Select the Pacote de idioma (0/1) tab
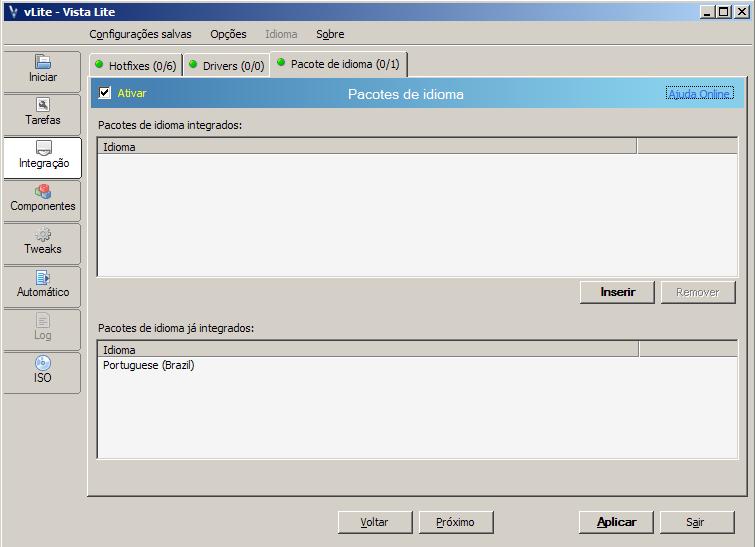755x547 pixels. tap(339, 64)
